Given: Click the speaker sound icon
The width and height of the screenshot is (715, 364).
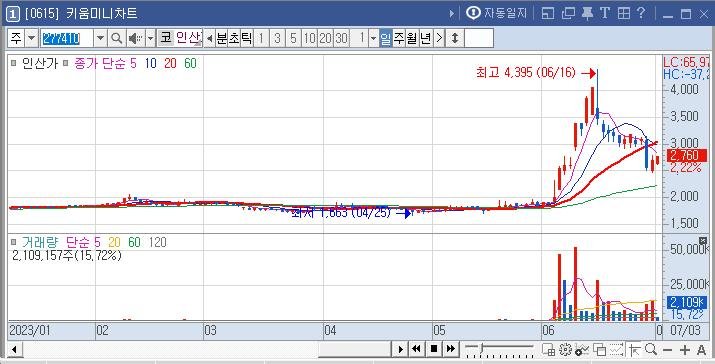Looking at the screenshot, I should 135,39.
